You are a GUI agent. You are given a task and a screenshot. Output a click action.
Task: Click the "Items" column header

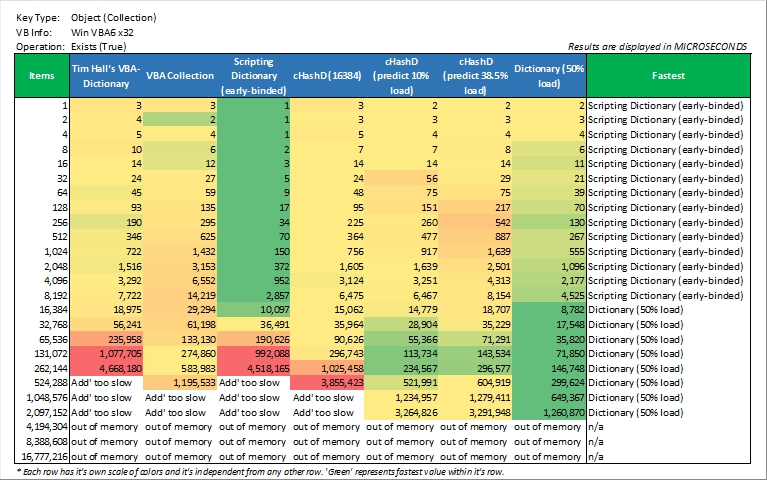42,76
